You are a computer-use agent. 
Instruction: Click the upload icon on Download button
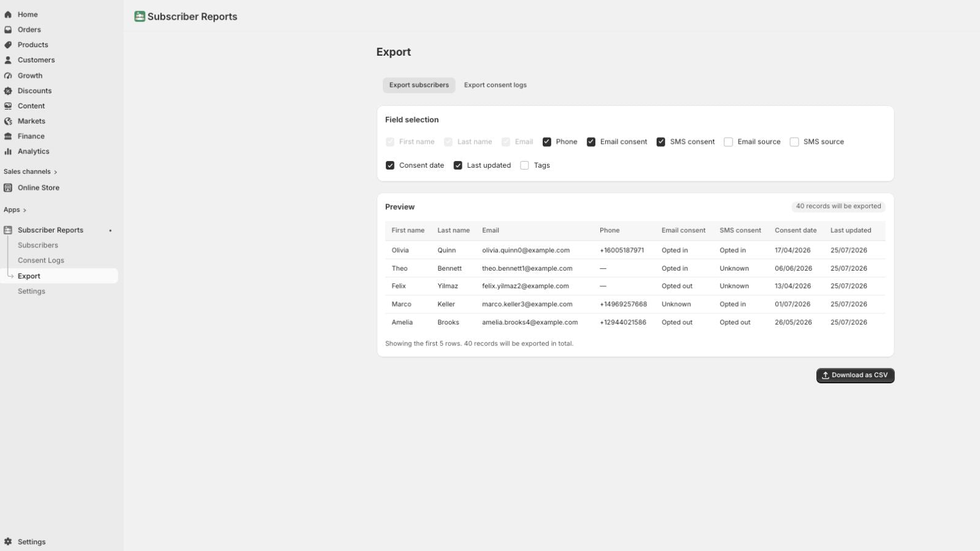click(x=826, y=375)
